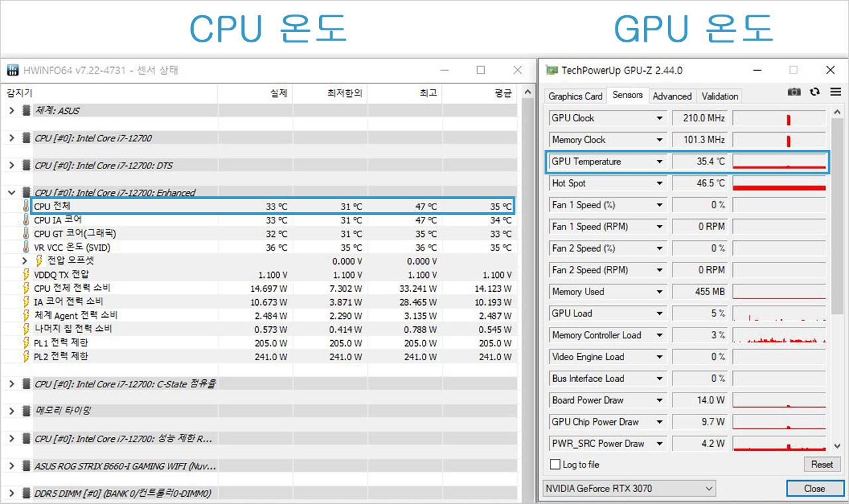Click the HWiNFO64 title bar icon
Screen dimensions: 849x504
click(12, 70)
